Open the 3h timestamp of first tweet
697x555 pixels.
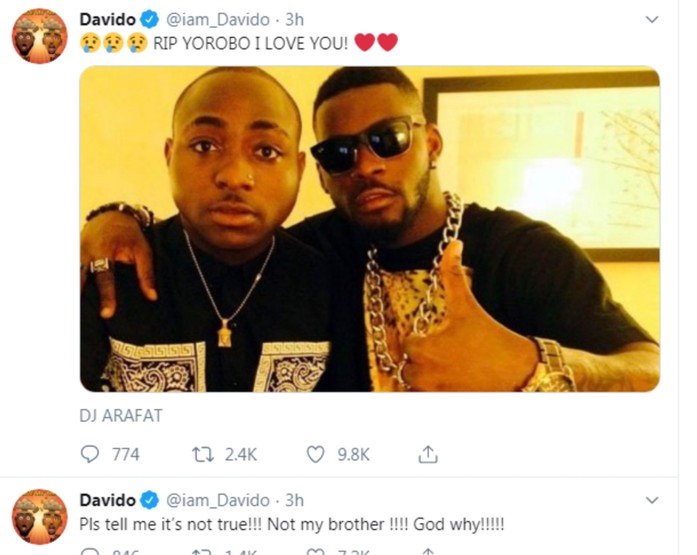(x=294, y=20)
